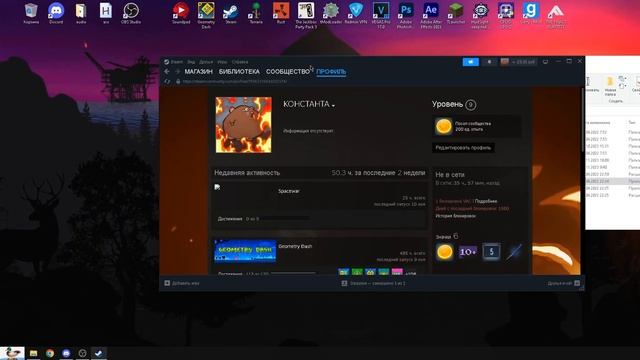The image size is (640, 360).
Task: Open the account wallet dropdown
Action: click(518, 62)
